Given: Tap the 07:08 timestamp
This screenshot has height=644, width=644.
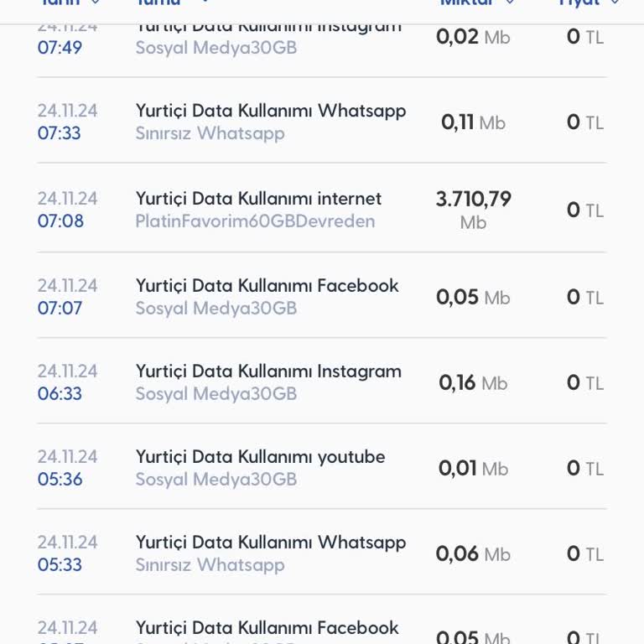Looking at the screenshot, I should point(60,221).
